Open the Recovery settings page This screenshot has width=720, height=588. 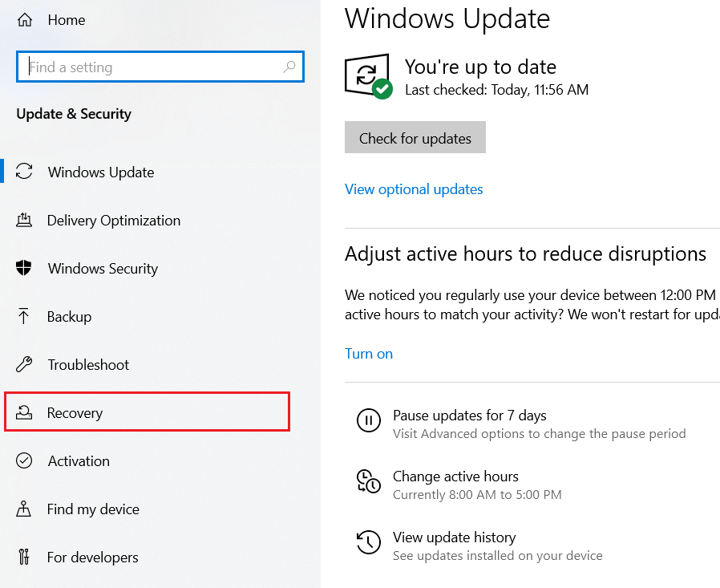(x=75, y=413)
